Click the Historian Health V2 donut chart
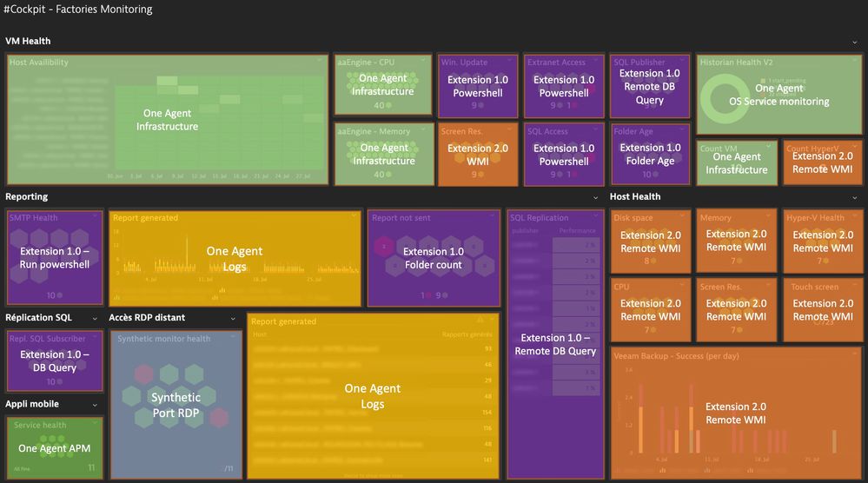The width and height of the screenshot is (868, 483). (x=728, y=98)
